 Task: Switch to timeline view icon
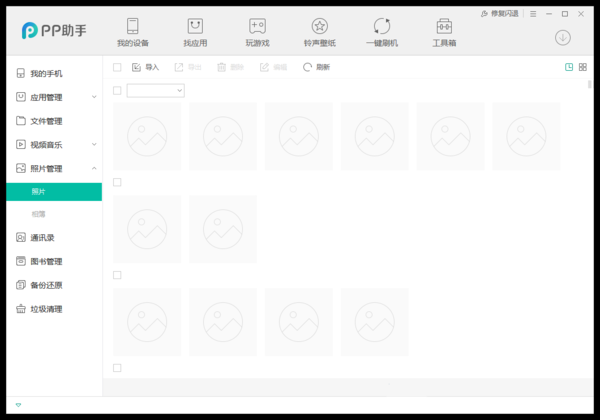[569, 67]
